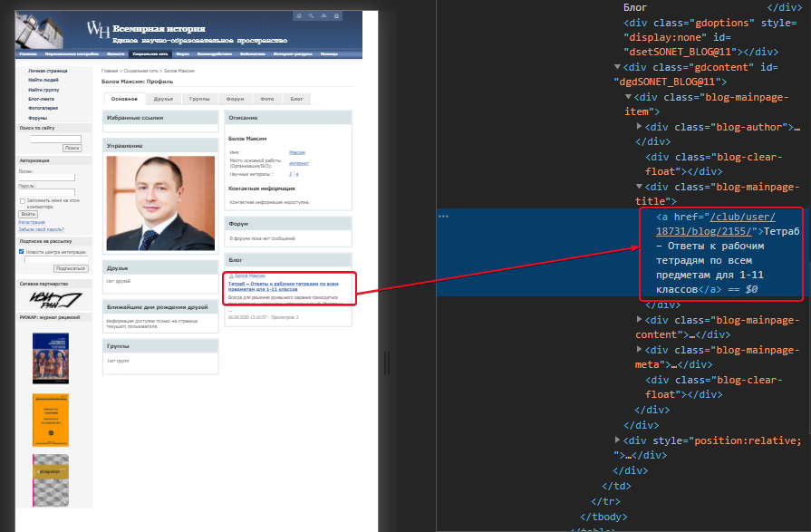Collapse the blog-mainpage-item div node
The width and height of the screenshot is (811, 532).
click(628, 97)
